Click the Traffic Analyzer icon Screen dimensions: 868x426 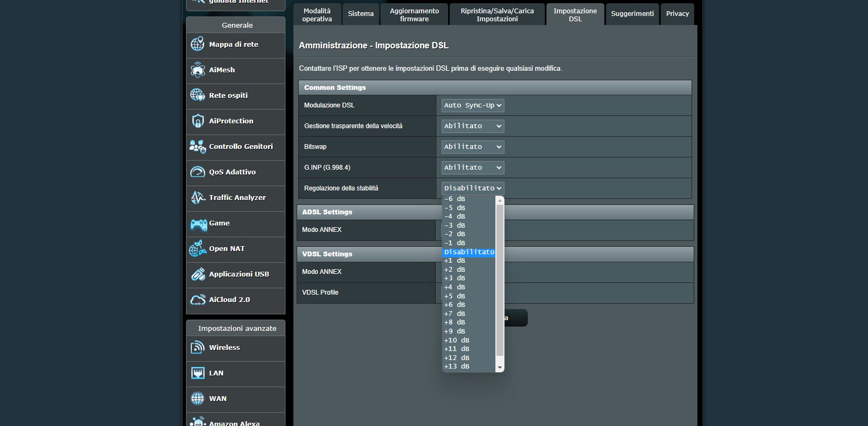point(197,197)
